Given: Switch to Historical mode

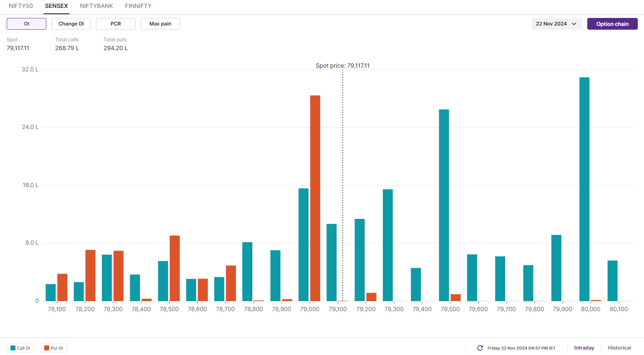Looking at the screenshot, I should 619,348.
